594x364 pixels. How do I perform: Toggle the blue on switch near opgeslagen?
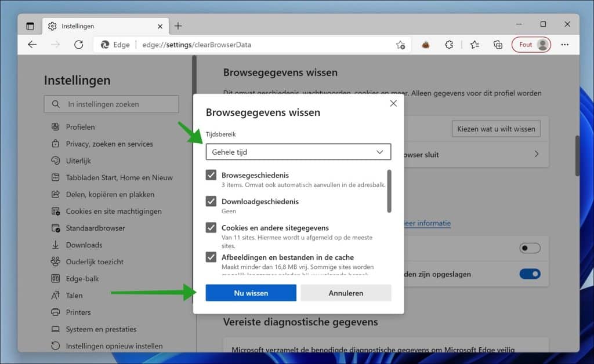(530, 274)
